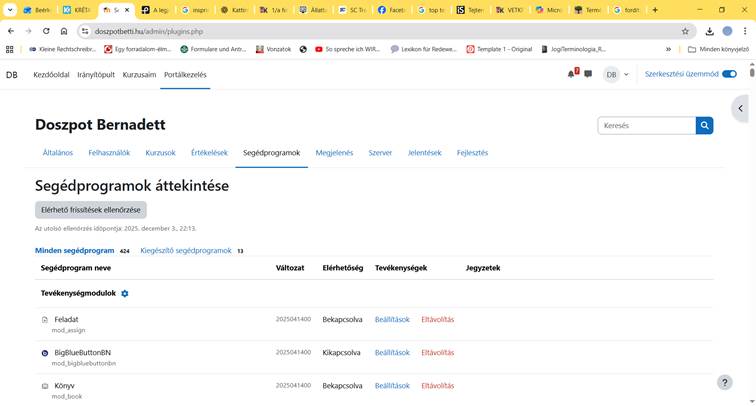Switch to the Jelentések tab
Viewport: 756px width, 406px height.
(424, 153)
